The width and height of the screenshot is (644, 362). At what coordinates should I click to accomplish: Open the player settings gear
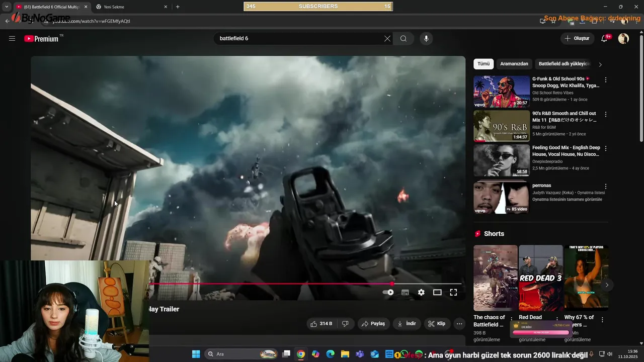[421, 292]
